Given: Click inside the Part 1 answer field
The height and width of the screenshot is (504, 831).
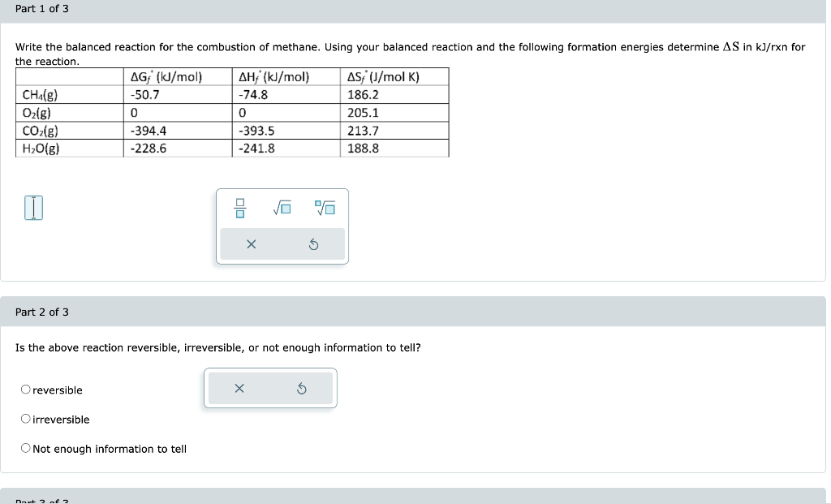Looking at the screenshot, I should 33,208.
